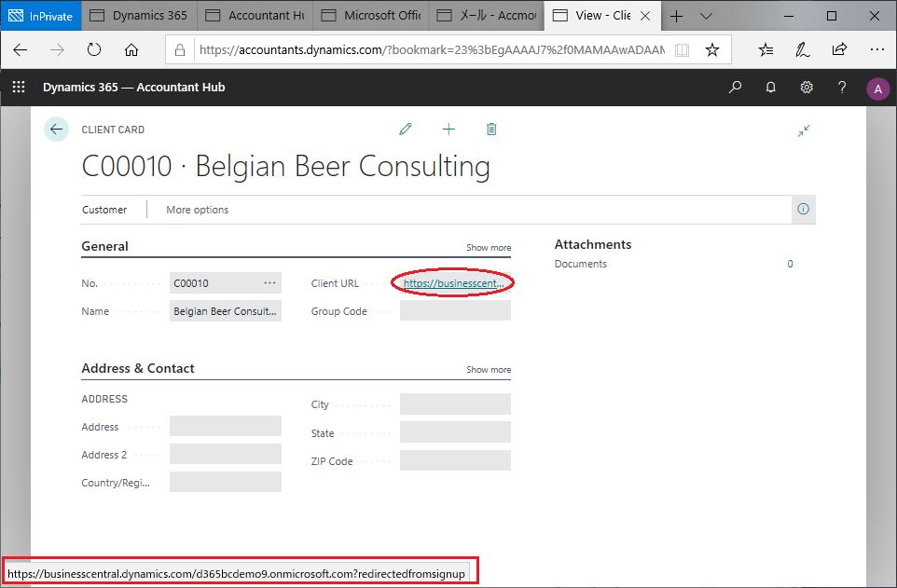Image resolution: width=897 pixels, height=588 pixels.
Task: Open the tab list chevron
Action: click(707, 16)
